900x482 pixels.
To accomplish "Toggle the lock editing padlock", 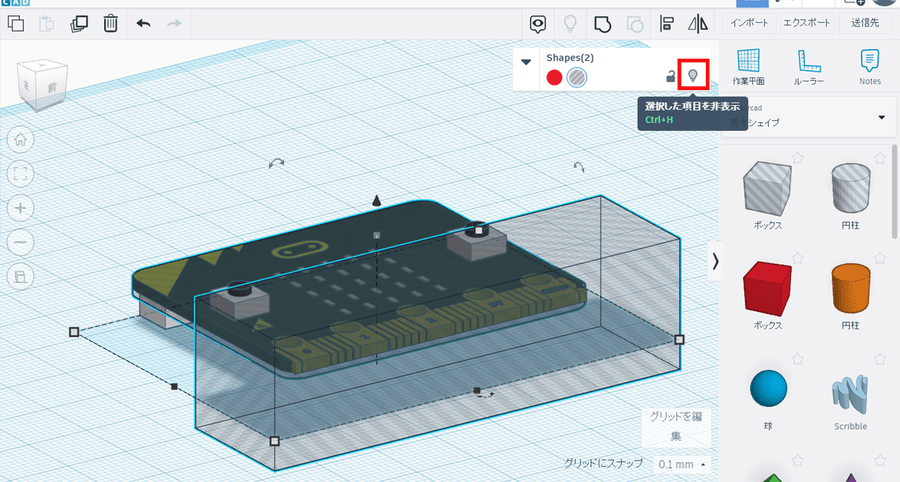I will 670,76.
